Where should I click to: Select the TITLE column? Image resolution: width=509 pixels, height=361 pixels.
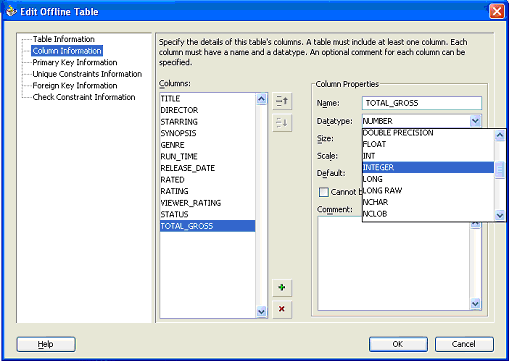pos(208,99)
